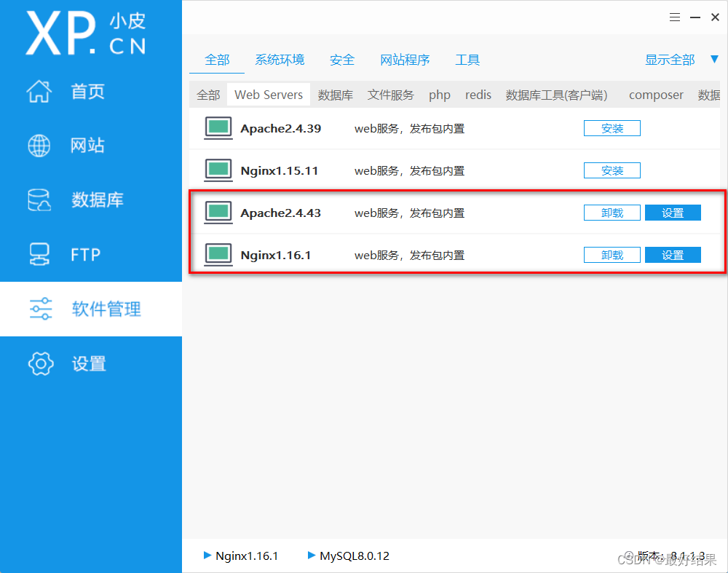This screenshot has width=728, height=573.
Task: Click the Nginx1.16.1 row monitor icon
Action: pos(218,255)
